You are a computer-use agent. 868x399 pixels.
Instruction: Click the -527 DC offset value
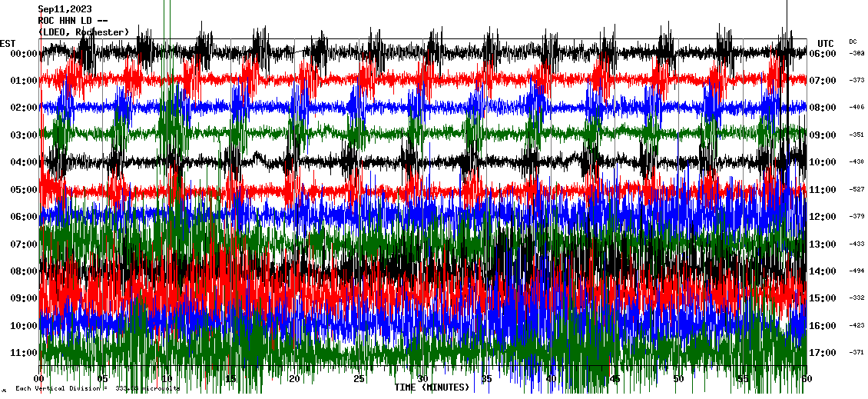[856, 190]
